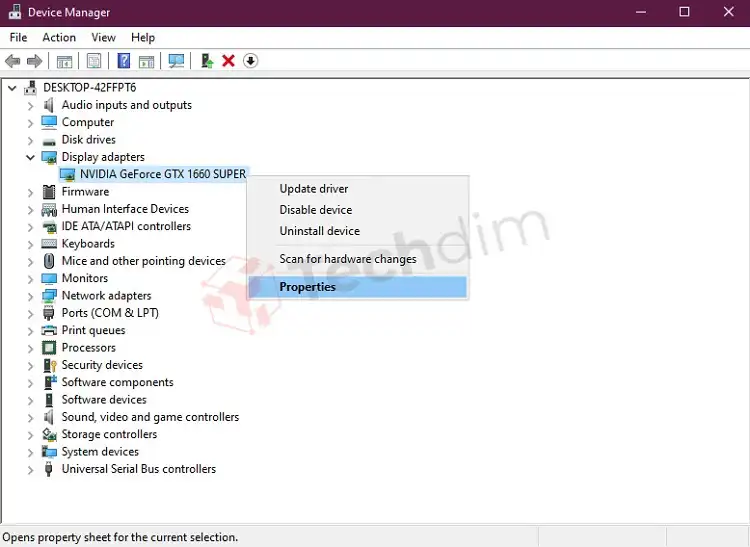Screen dimensions: 750x547
Task: Choose Disable device from context menu
Action: click(358, 210)
